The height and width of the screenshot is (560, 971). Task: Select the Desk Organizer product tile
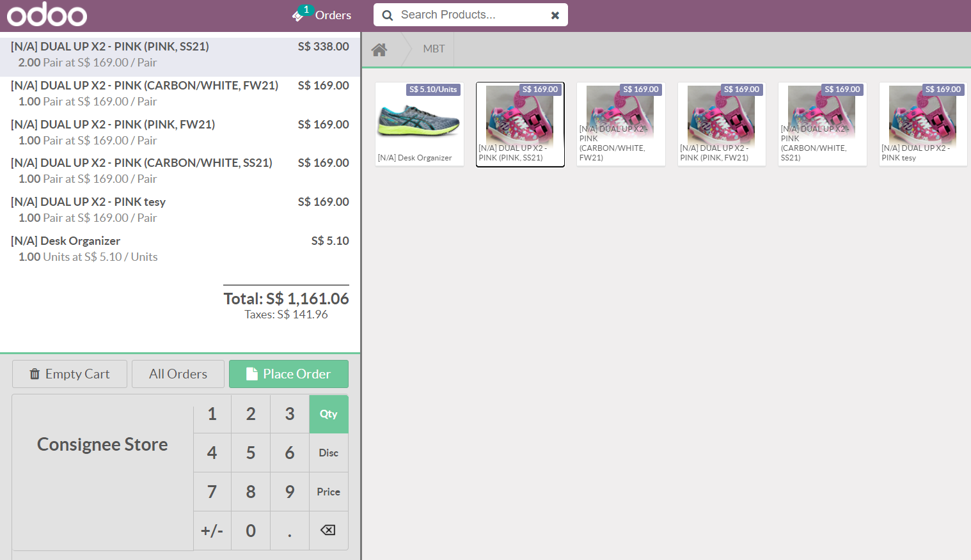coord(419,124)
